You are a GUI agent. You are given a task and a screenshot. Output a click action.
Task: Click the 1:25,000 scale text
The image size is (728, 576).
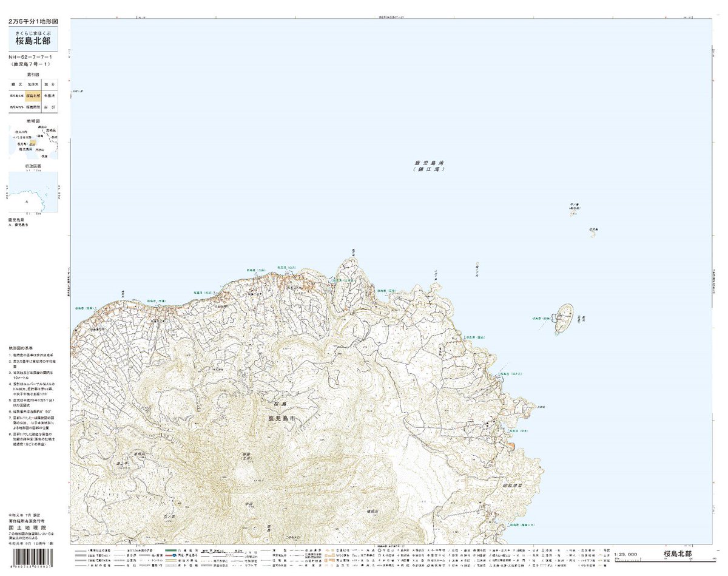(625, 554)
